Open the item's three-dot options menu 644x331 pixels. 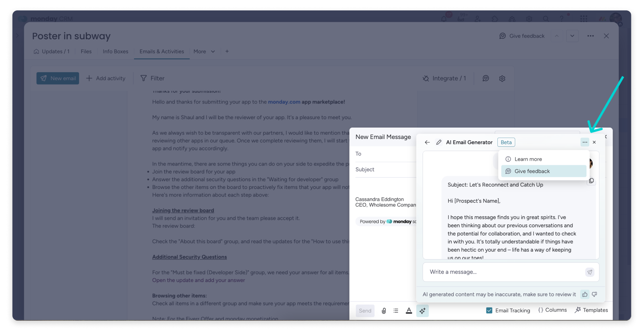[x=591, y=36]
